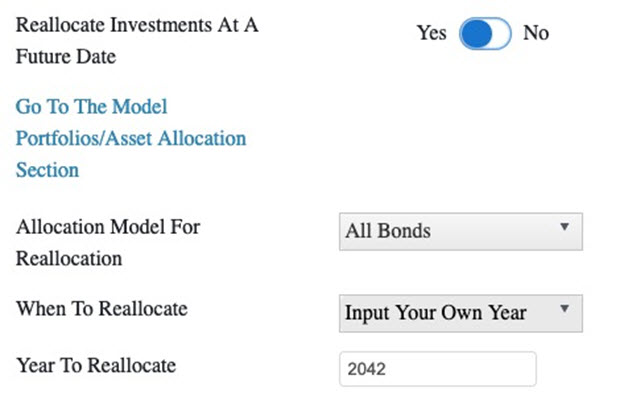Select the "All Bonds" text in the dropdown
624x400 pixels.
(388, 231)
